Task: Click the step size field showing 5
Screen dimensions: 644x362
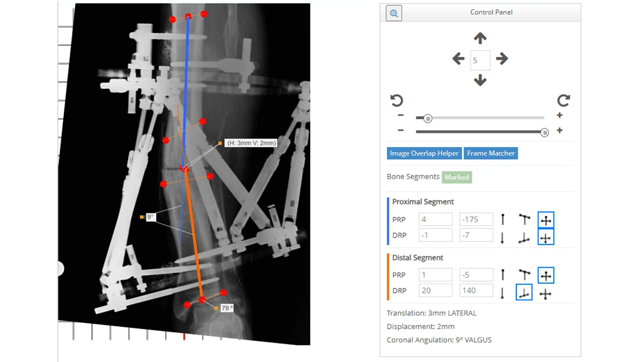Action: [x=480, y=61]
